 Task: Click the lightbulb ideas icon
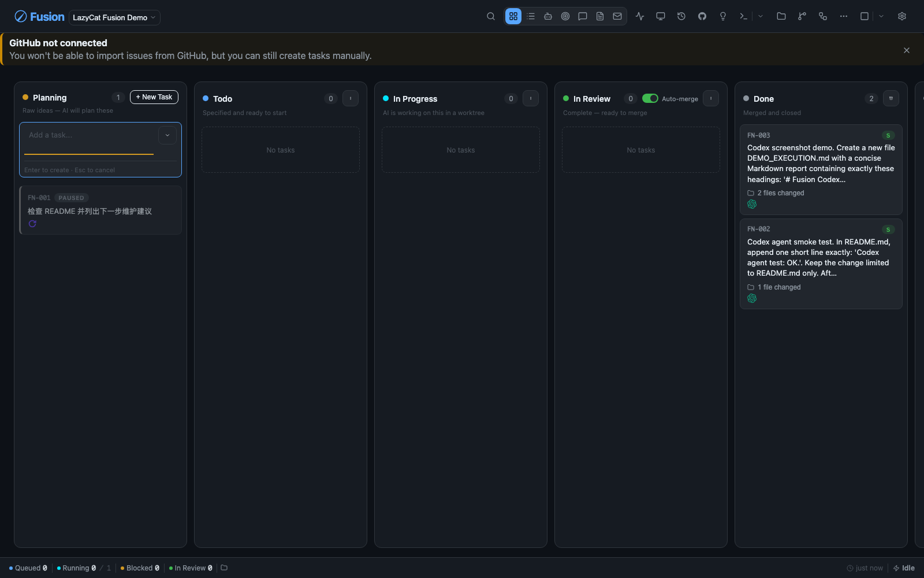pos(723,16)
